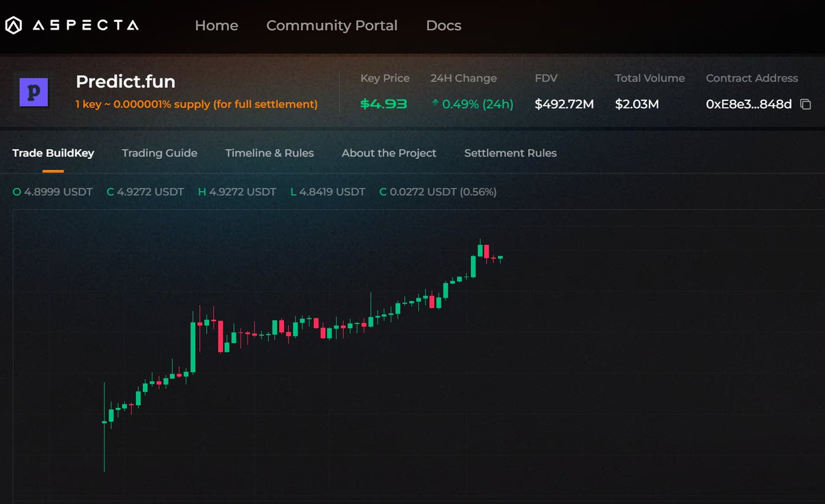Switch to About the Project tab
Image resolution: width=825 pixels, height=504 pixels.
[389, 153]
